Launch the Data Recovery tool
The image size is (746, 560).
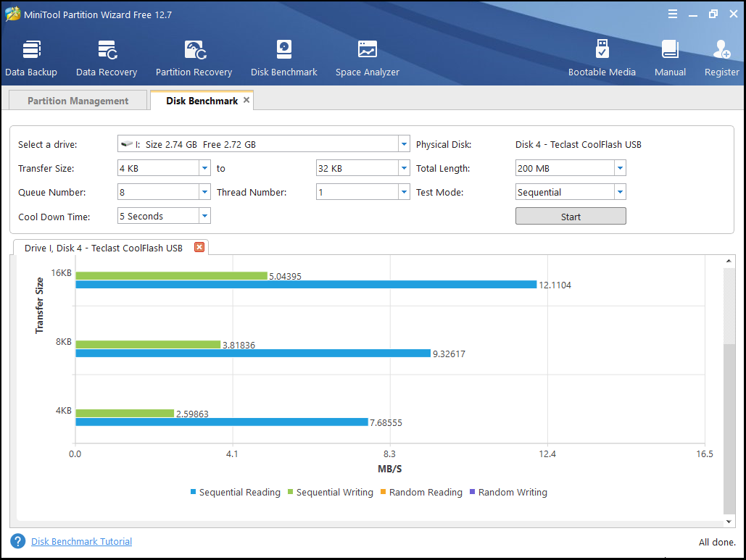(107, 59)
